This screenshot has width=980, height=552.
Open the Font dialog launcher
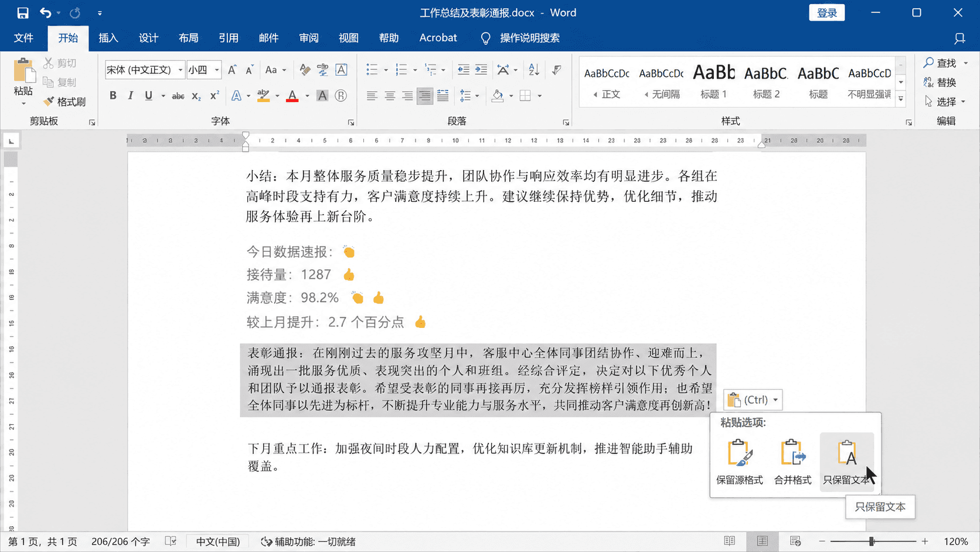(351, 123)
